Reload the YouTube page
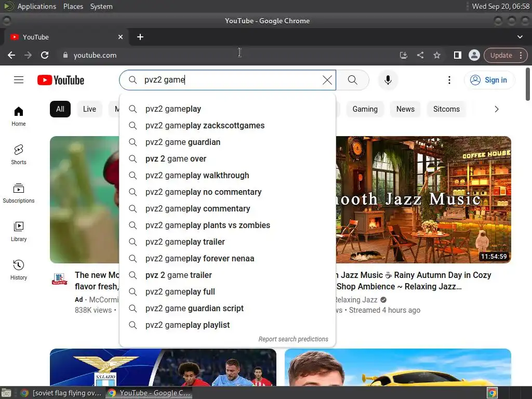Screen dimensions: 532x399 coord(45,55)
